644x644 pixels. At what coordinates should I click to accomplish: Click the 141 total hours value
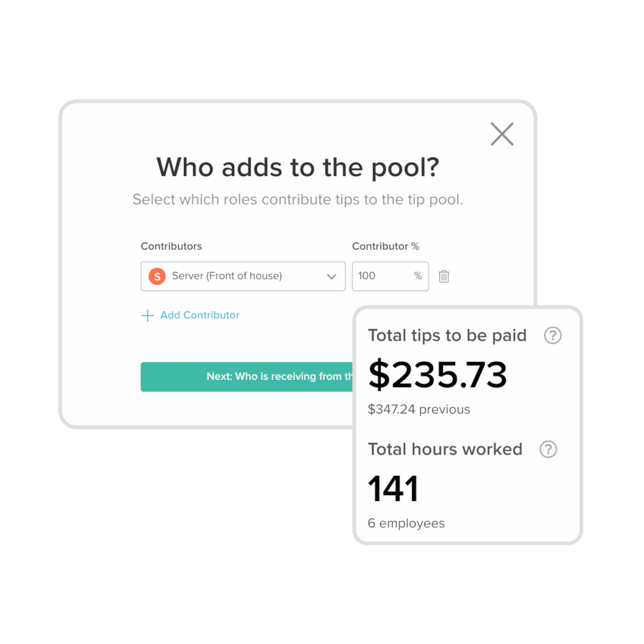(x=393, y=488)
